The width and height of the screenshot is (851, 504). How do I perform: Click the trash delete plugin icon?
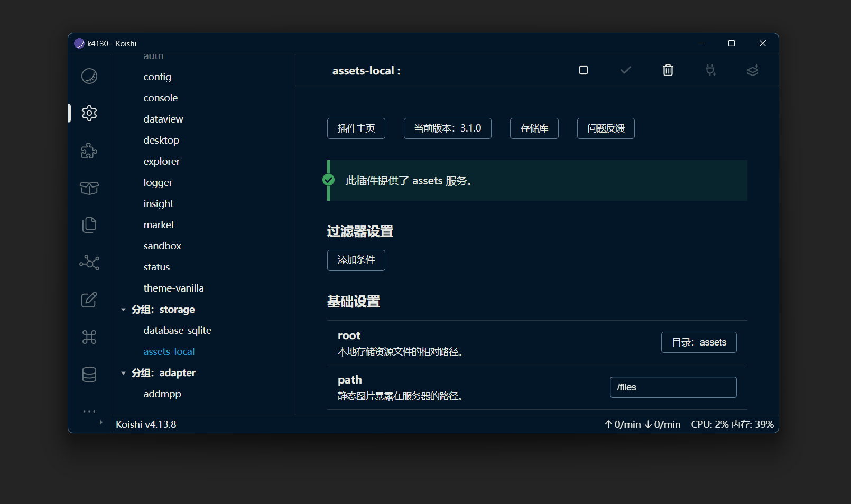pos(668,70)
